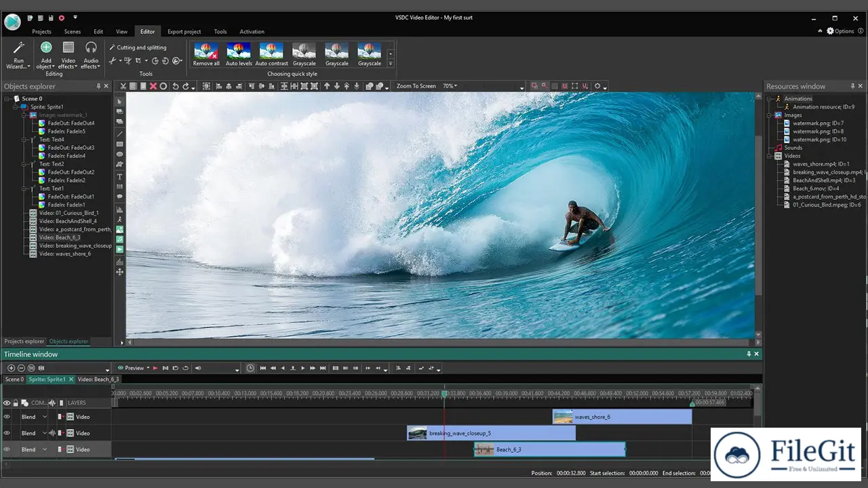The width and height of the screenshot is (868, 488).
Task: Pin the Resources window panel
Action: (852, 86)
